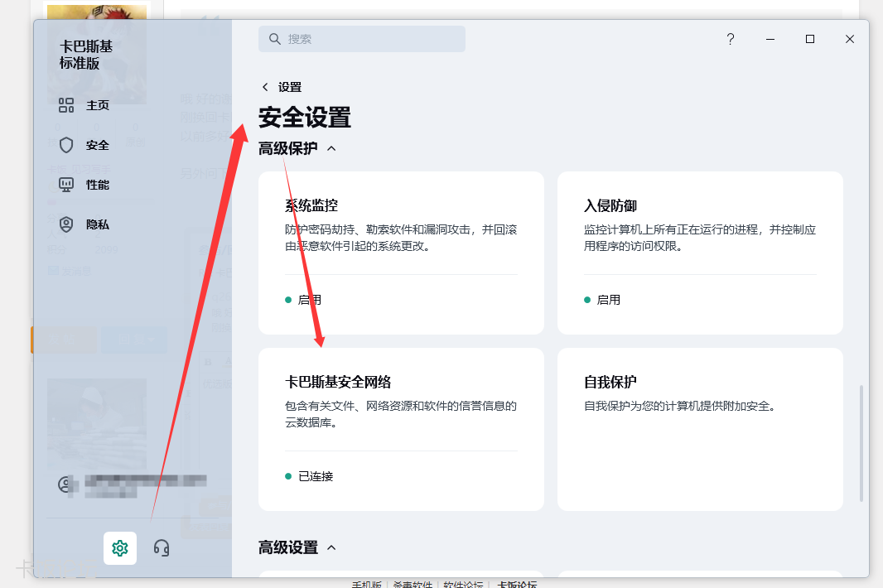Open Kaspersky settings via gear icon
The width and height of the screenshot is (883, 588).
click(x=119, y=548)
